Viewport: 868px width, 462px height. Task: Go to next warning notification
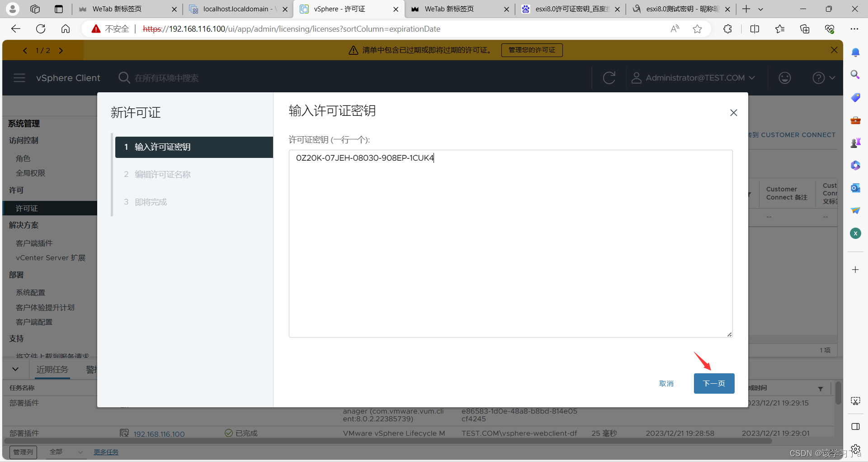coord(61,51)
